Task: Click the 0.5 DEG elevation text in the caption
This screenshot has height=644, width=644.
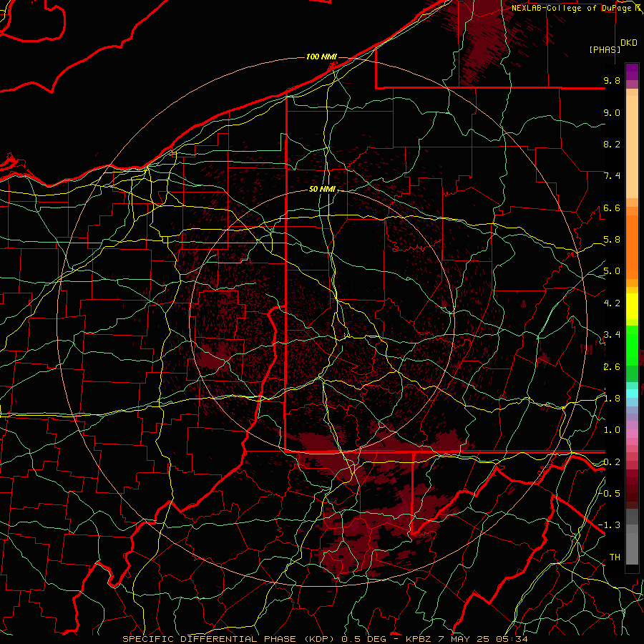Action: (x=366, y=639)
